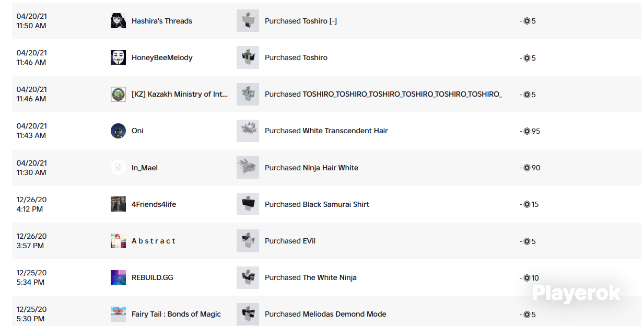
Task: Open the Hashira's Threads seller link
Action: pos(162,21)
